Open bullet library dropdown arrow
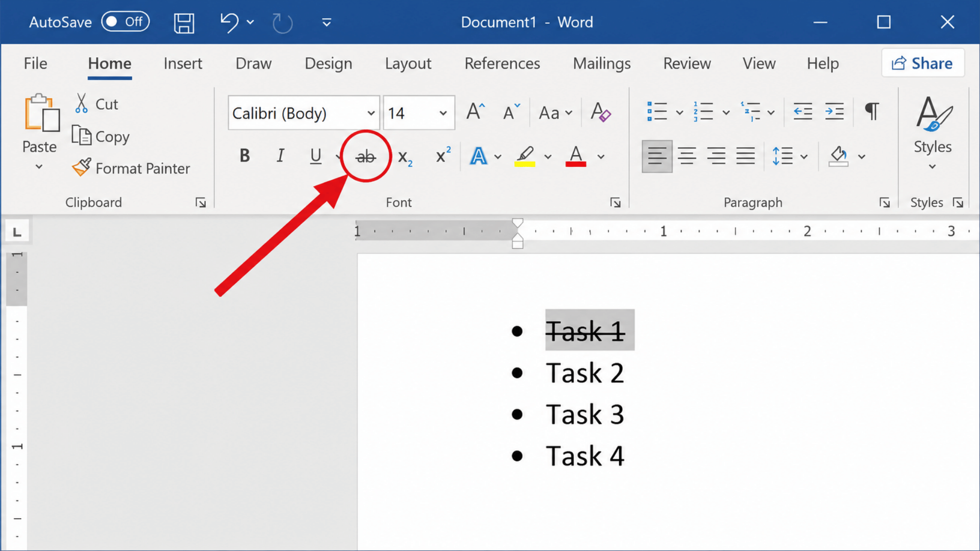Image resolution: width=980 pixels, height=551 pixels. (x=679, y=113)
